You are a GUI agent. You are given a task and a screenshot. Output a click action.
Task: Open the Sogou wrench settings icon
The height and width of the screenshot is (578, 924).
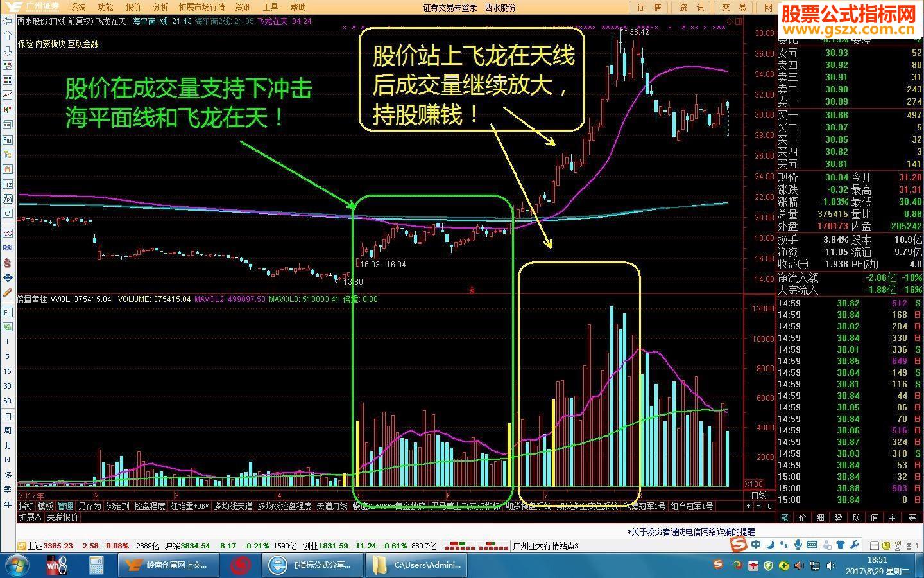pos(854,545)
